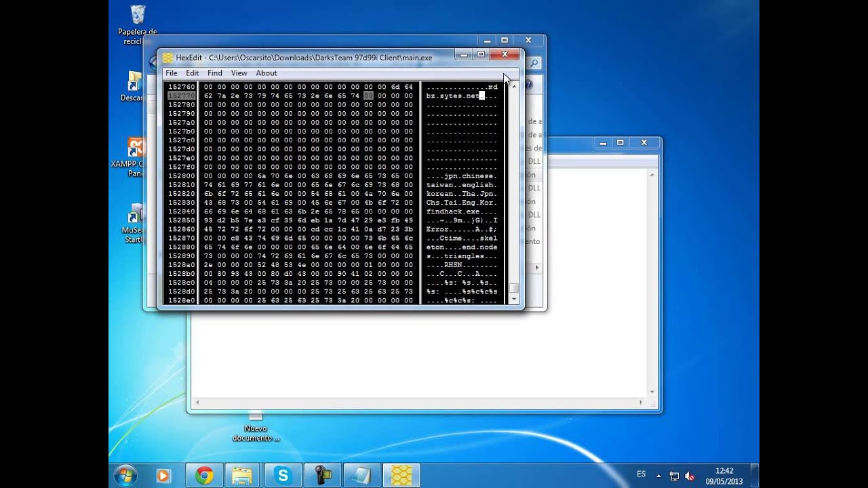The width and height of the screenshot is (868, 488).
Task: Open the Edit menu in HexEdit
Action: 193,73
